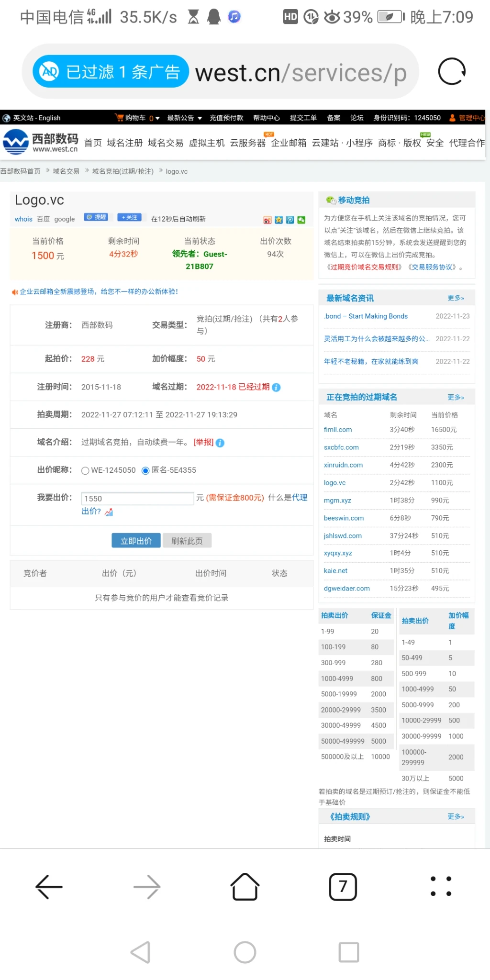Go to browser home page icon

(245, 887)
